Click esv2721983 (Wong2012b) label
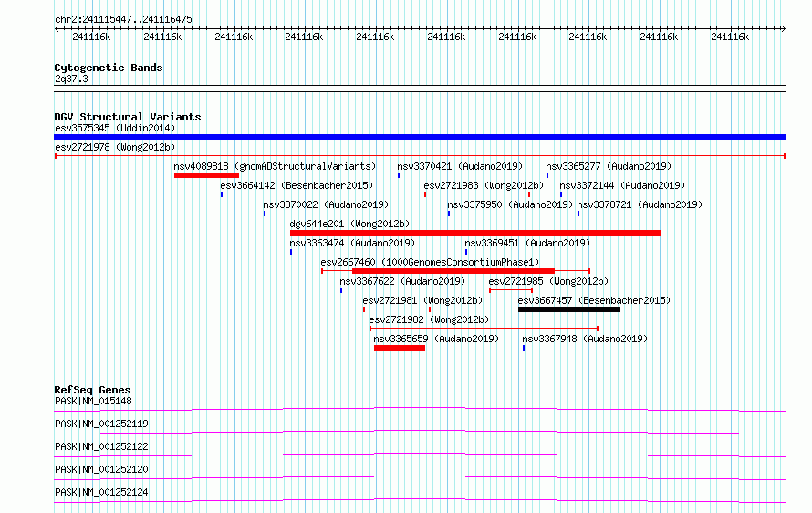This screenshot has width=812, height=513. [484, 185]
